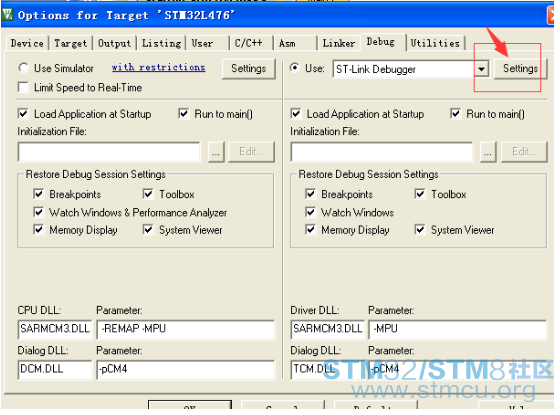This screenshot has height=415, width=560.
Task: Click the Driver -MPU parameter field
Action: point(458,329)
